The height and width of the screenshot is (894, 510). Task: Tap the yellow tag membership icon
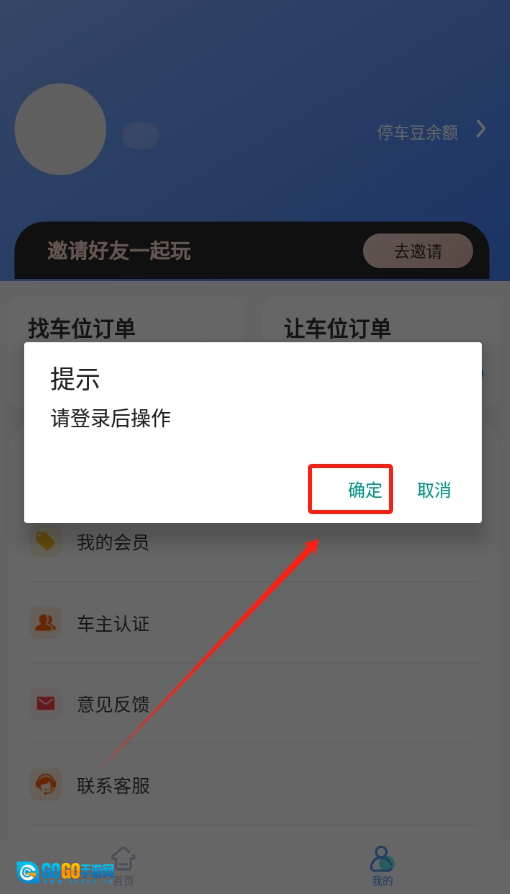click(46, 541)
